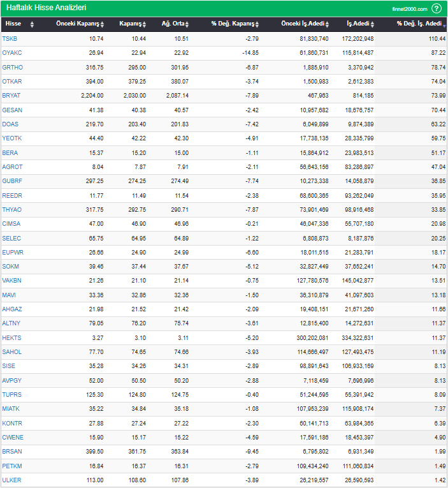Select the 292.75 close in THYAO row
Screen dimensions: 448x488
[x=137, y=209]
